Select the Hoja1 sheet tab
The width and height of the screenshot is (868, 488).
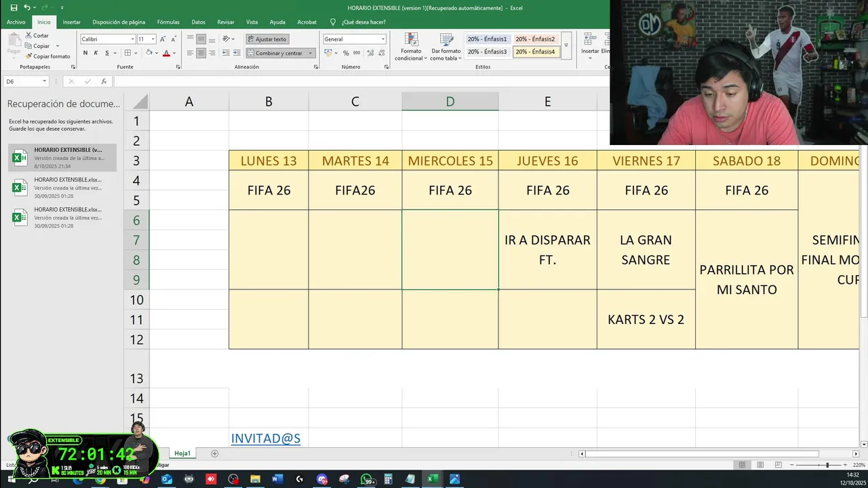coord(182,453)
